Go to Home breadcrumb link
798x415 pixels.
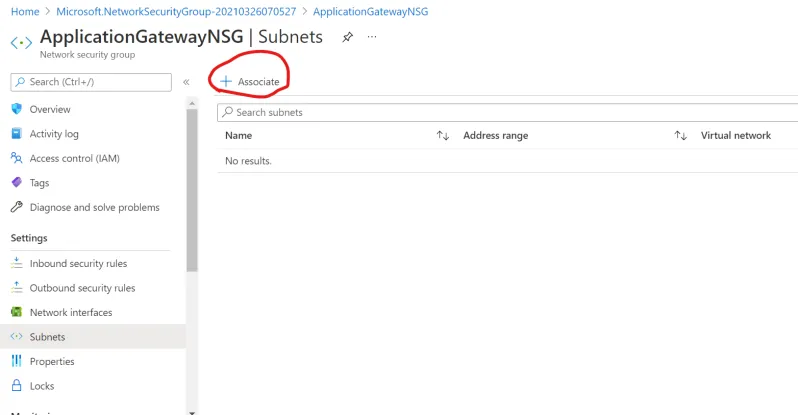[25, 11]
